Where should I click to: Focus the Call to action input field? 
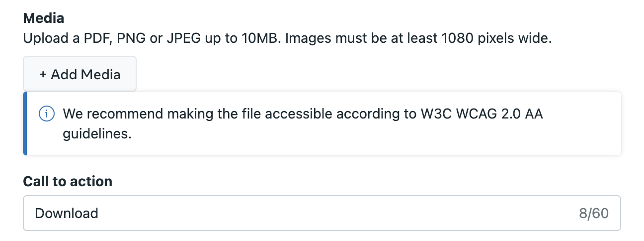point(322,213)
